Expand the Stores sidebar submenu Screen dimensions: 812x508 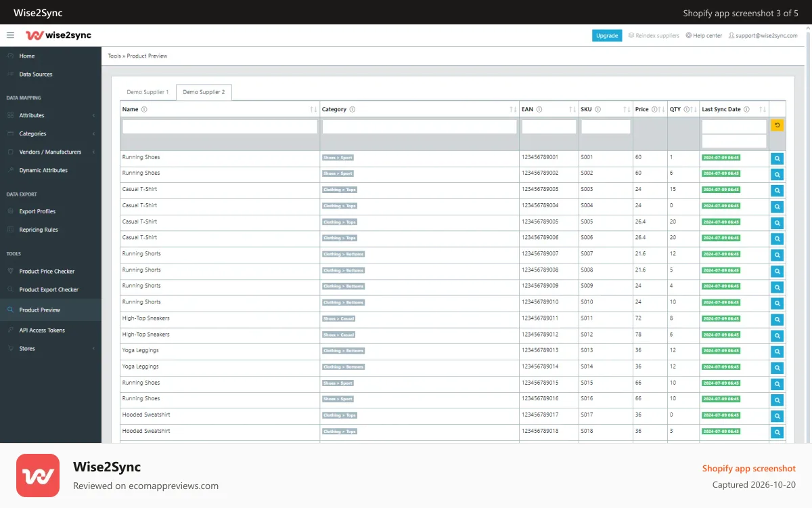click(x=51, y=348)
